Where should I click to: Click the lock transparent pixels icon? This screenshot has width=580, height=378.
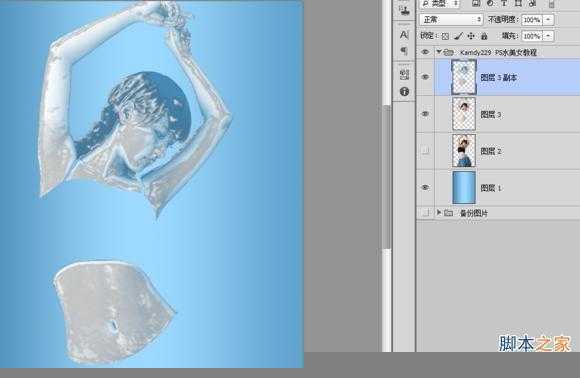click(x=445, y=36)
